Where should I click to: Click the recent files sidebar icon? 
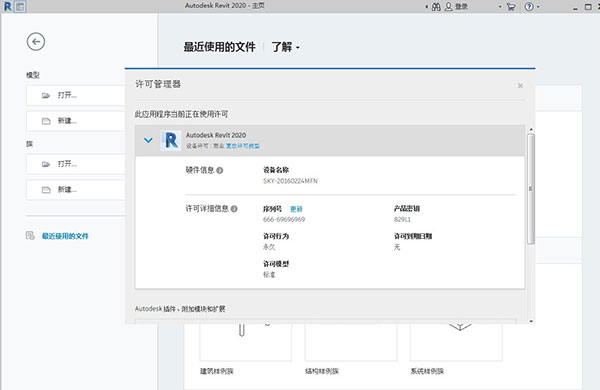point(30,236)
